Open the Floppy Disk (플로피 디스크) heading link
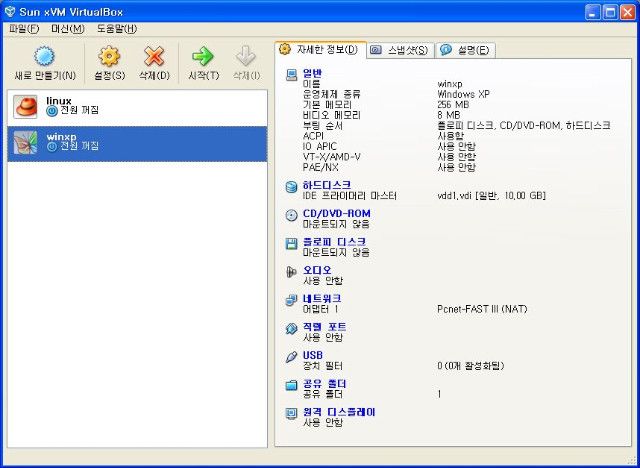This screenshot has height=468, width=640. [x=334, y=242]
